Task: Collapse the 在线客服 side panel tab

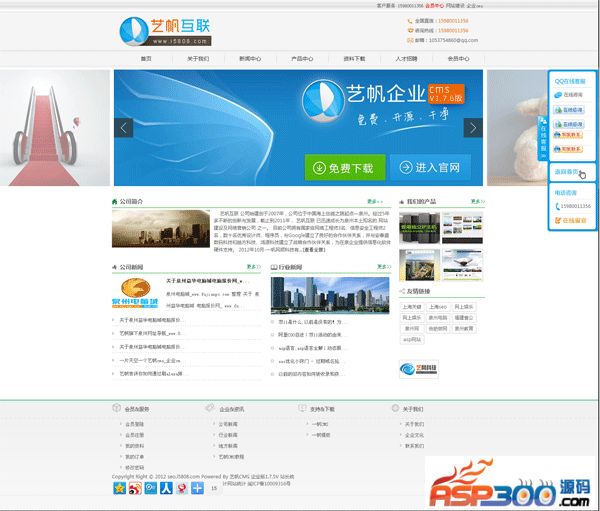Action: click(543, 138)
